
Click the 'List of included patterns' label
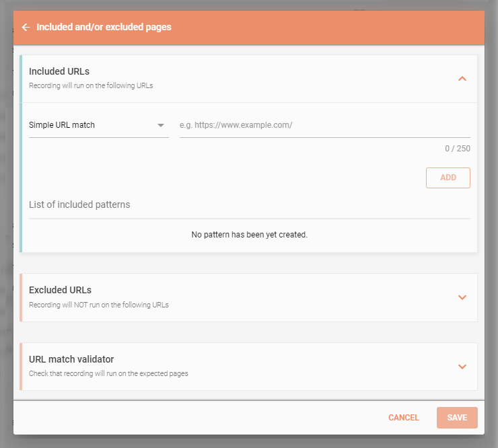[79, 204]
